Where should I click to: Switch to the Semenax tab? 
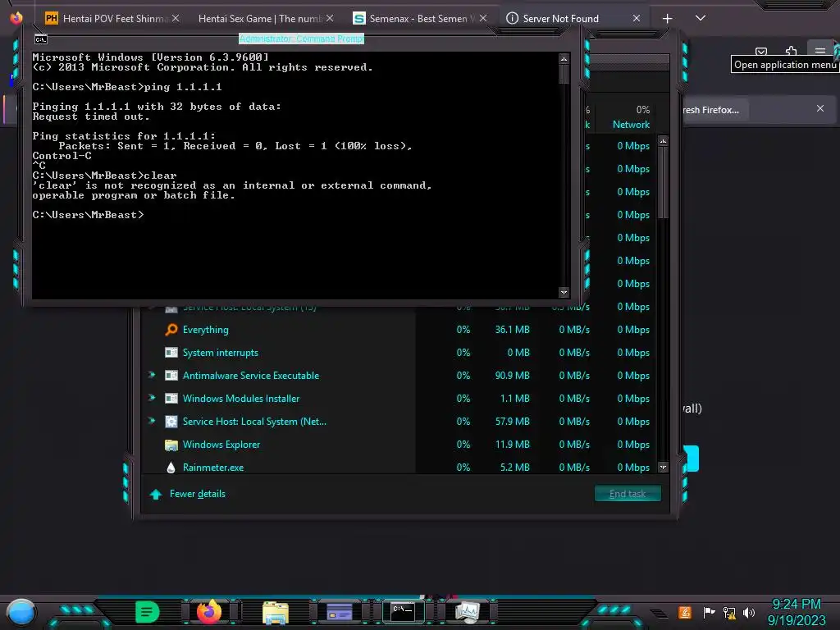pos(421,19)
